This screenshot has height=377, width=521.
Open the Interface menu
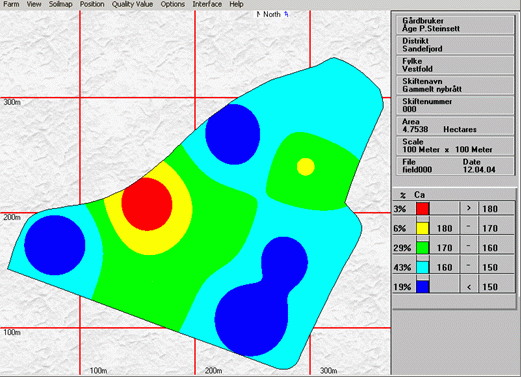pyautogui.click(x=207, y=4)
